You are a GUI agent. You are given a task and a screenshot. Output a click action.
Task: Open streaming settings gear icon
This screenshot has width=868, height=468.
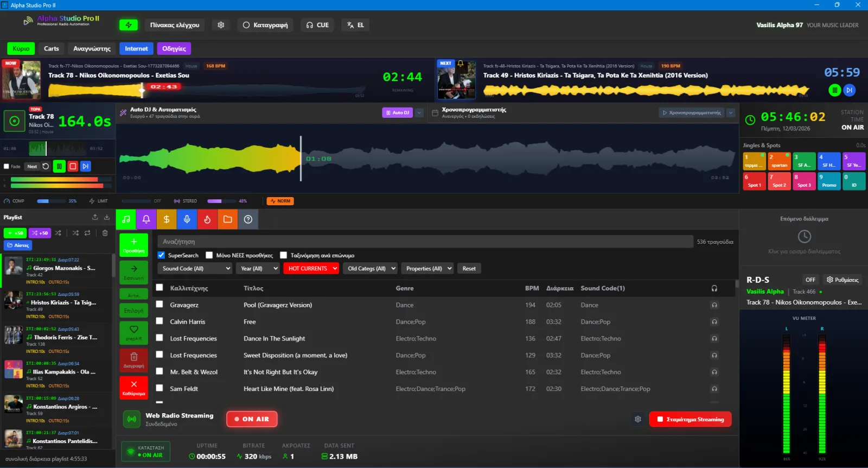click(638, 419)
